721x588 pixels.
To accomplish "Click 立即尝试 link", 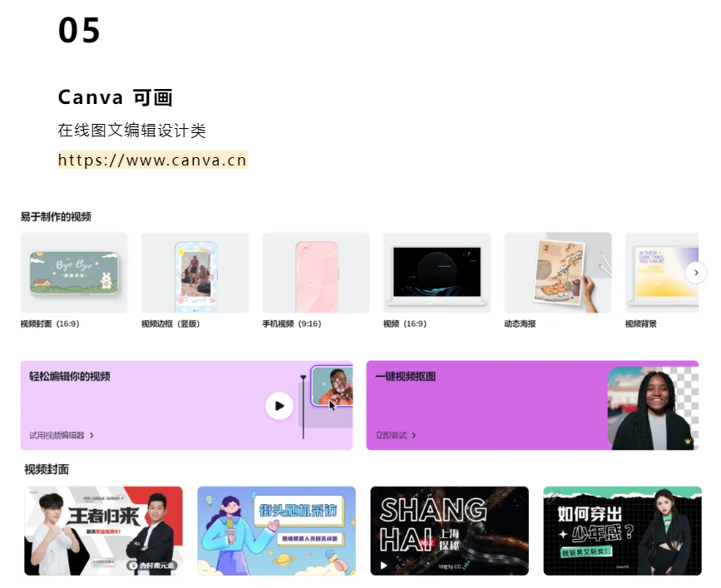I will pos(392,435).
